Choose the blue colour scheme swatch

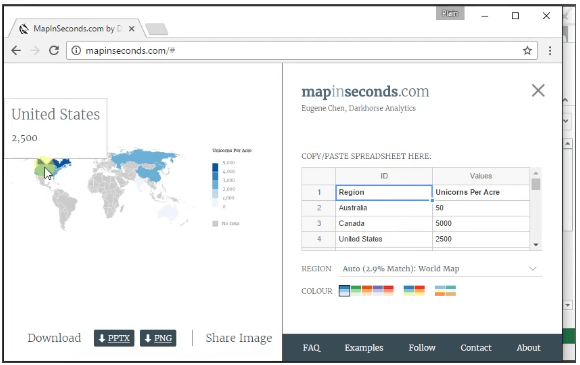click(344, 291)
